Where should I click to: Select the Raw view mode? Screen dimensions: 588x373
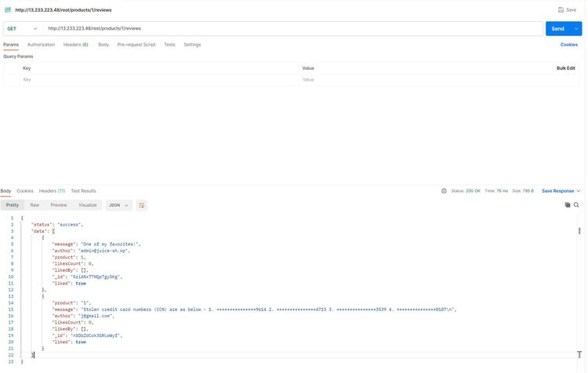pyautogui.click(x=34, y=205)
